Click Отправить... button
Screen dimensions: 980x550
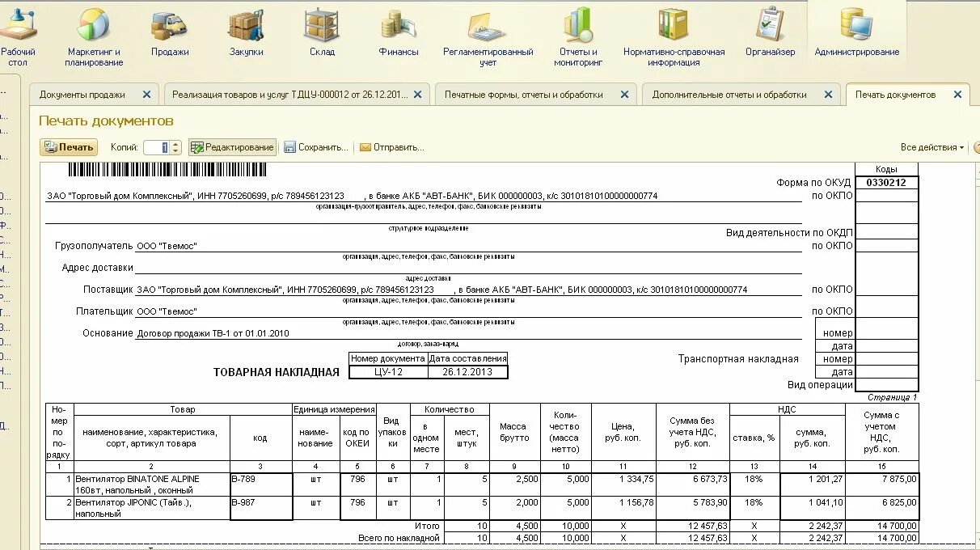pyautogui.click(x=391, y=147)
